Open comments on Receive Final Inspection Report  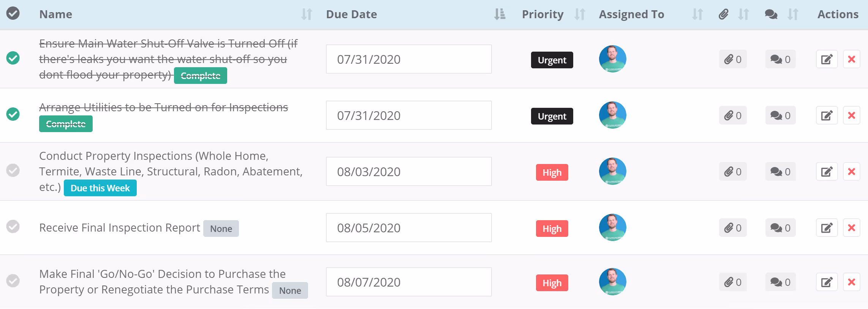click(780, 228)
